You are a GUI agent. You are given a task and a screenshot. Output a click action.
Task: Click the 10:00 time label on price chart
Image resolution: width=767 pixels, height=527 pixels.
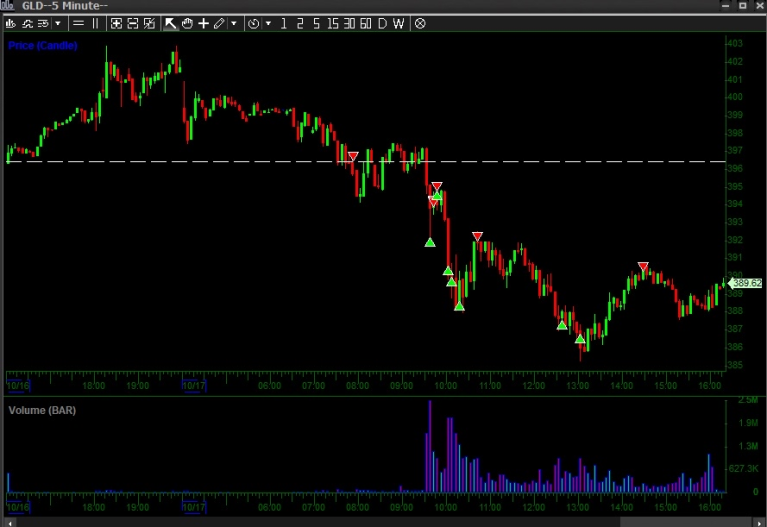click(446, 386)
